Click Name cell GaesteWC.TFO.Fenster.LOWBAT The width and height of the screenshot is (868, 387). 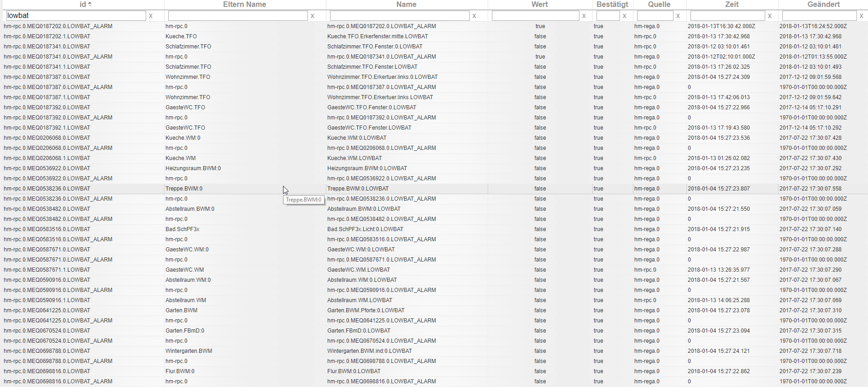pyautogui.click(x=369, y=128)
